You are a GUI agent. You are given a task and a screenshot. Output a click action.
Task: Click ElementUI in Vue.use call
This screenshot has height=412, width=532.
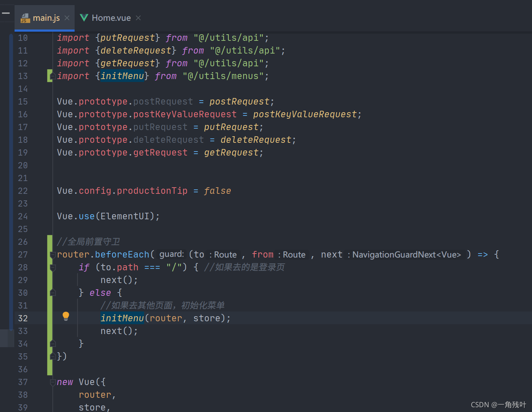coord(125,216)
